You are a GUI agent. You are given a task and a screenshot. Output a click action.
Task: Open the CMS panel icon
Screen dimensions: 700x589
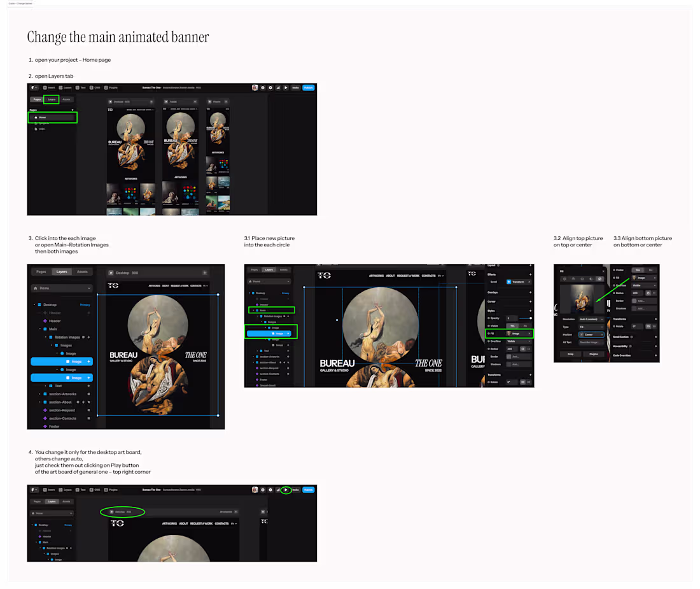pyautogui.click(x=93, y=87)
